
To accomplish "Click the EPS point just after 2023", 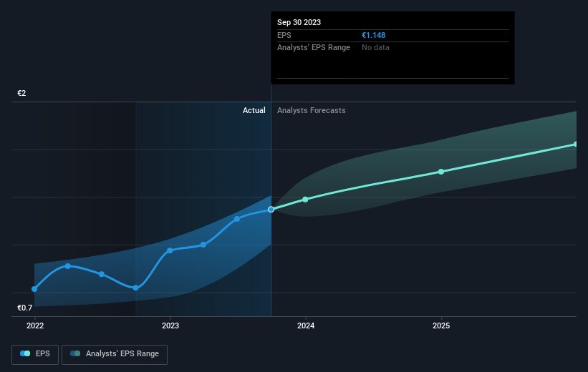I will click(203, 245).
